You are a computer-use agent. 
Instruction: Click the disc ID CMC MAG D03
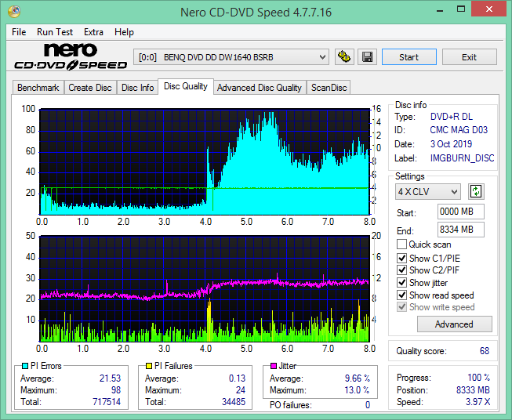point(459,130)
